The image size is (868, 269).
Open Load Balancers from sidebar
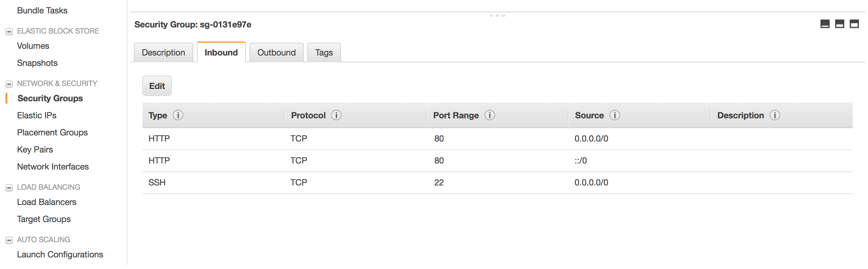(x=47, y=202)
